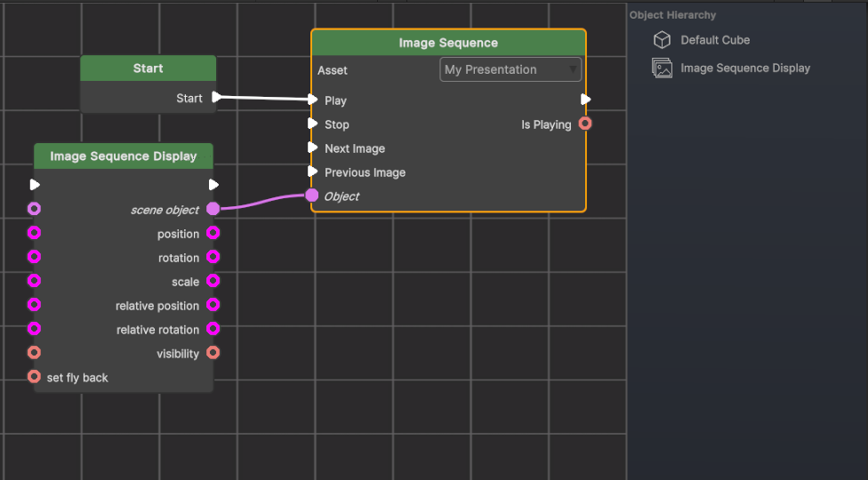Click the Image Sequence Display execution input arrow
Image resolution: width=868 pixels, height=480 pixels.
35,184
